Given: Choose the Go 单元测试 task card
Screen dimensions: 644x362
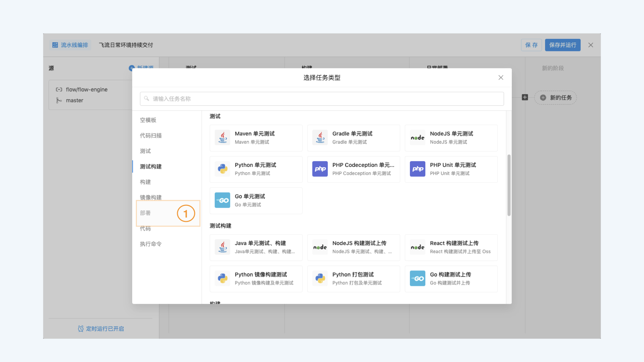Looking at the screenshot, I should click(x=256, y=200).
